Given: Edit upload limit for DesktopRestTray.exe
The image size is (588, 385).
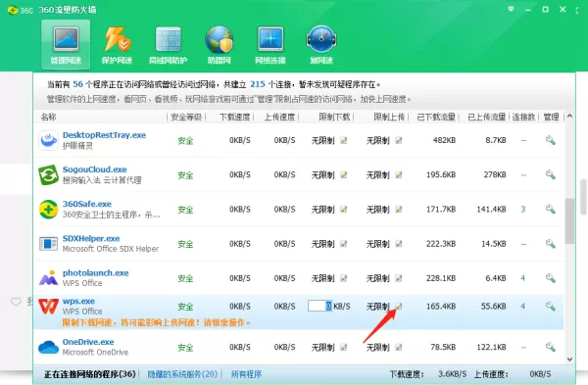Looking at the screenshot, I should [x=399, y=141].
